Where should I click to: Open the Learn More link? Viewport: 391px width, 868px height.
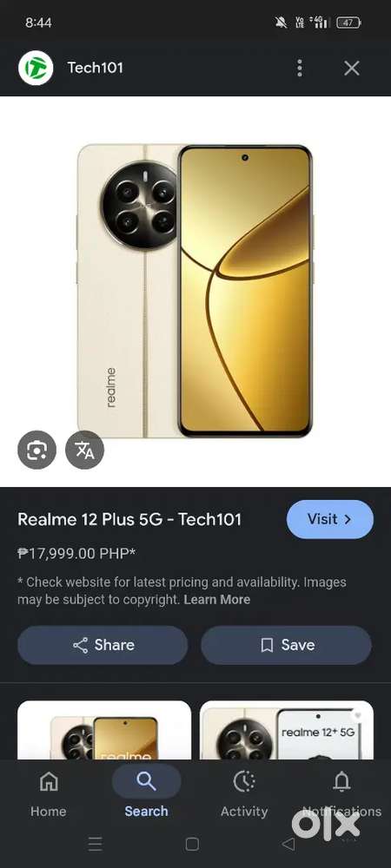[x=217, y=600]
